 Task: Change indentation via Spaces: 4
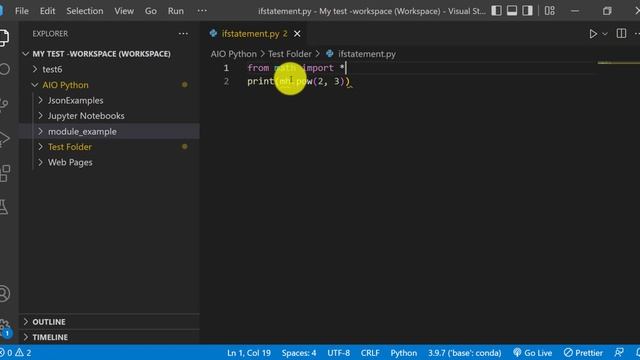tap(299, 353)
